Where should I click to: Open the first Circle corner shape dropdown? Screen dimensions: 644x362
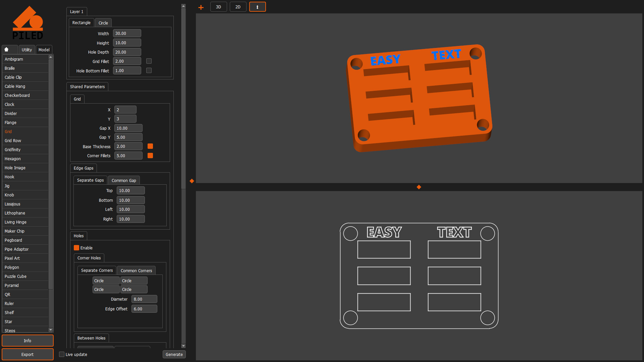(x=106, y=281)
